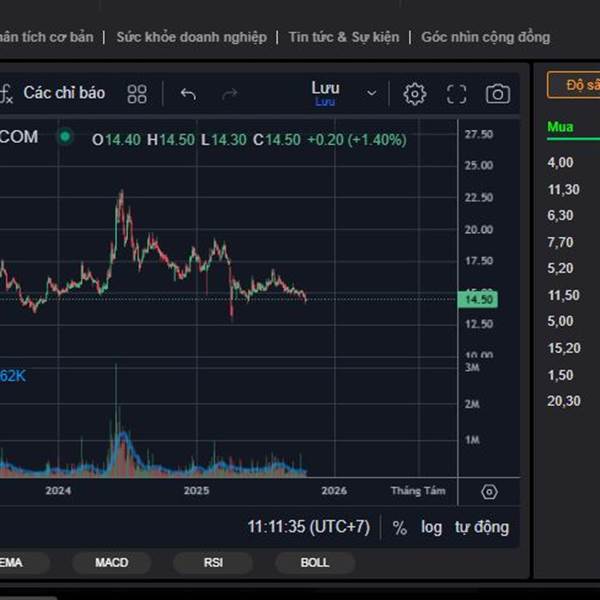The height and width of the screenshot is (600, 600).
Task: Redo the last chart action
Action: coord(230,94)
